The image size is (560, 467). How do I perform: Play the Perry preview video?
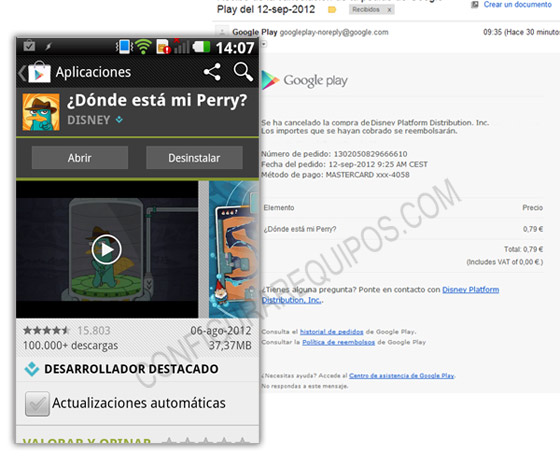click(106, 250)
